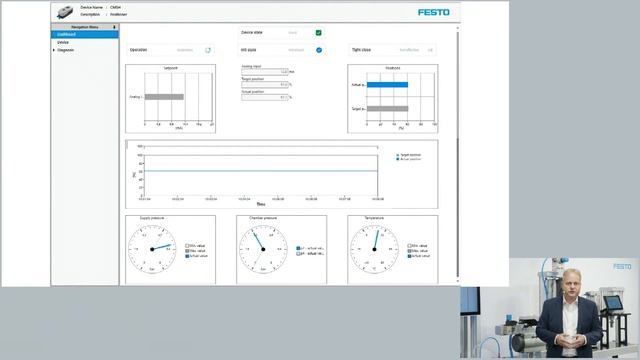Toggle first actual value checkbox for Chamber pressure
Viewport: 640px width, 360px height.
(298, 248)
